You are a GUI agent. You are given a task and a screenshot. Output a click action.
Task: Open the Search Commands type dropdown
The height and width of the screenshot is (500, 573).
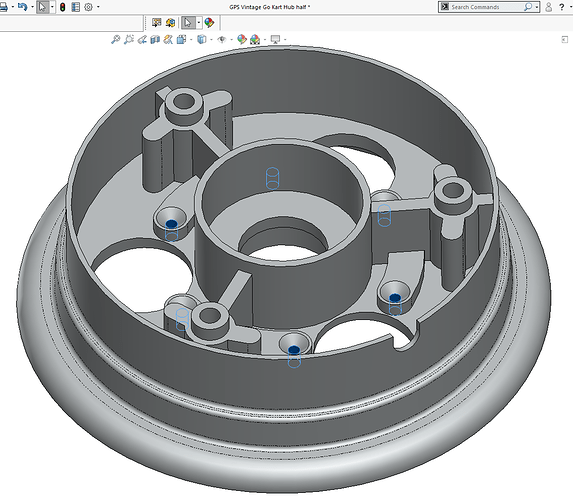tap(536, 7)
